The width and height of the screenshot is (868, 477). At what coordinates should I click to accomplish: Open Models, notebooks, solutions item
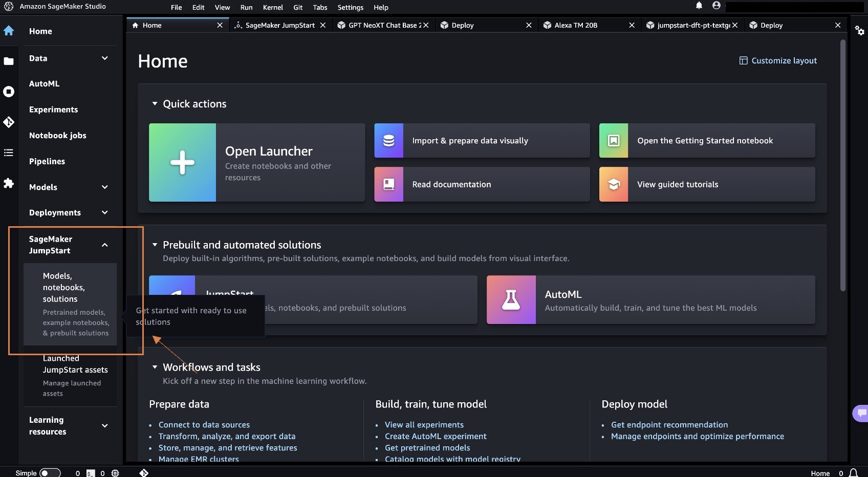[x=70, y=304]
